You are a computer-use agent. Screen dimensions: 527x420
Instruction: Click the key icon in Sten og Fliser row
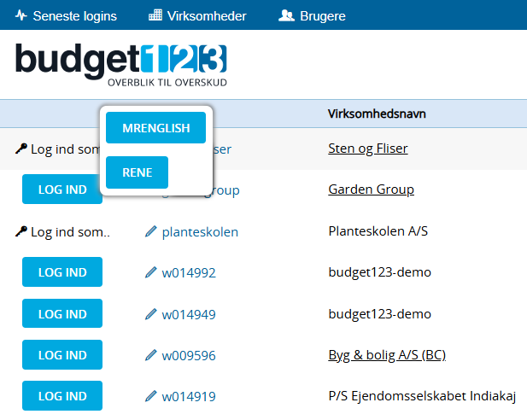(21, 149)
